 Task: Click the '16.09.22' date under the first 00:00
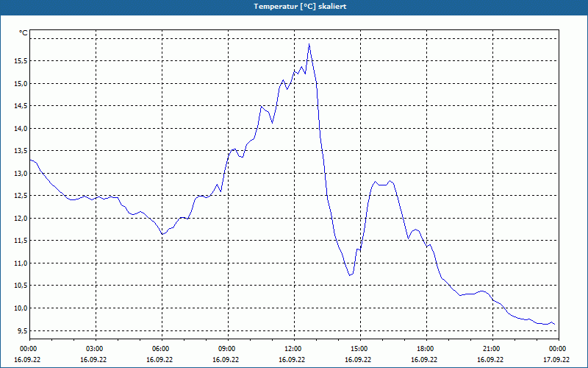click(x=27, y=360)
